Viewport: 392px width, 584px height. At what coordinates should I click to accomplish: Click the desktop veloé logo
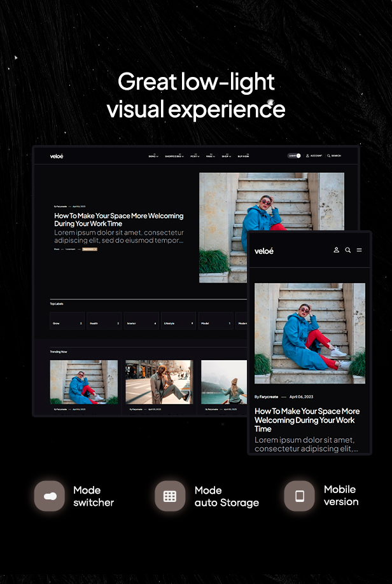(57, 156)
